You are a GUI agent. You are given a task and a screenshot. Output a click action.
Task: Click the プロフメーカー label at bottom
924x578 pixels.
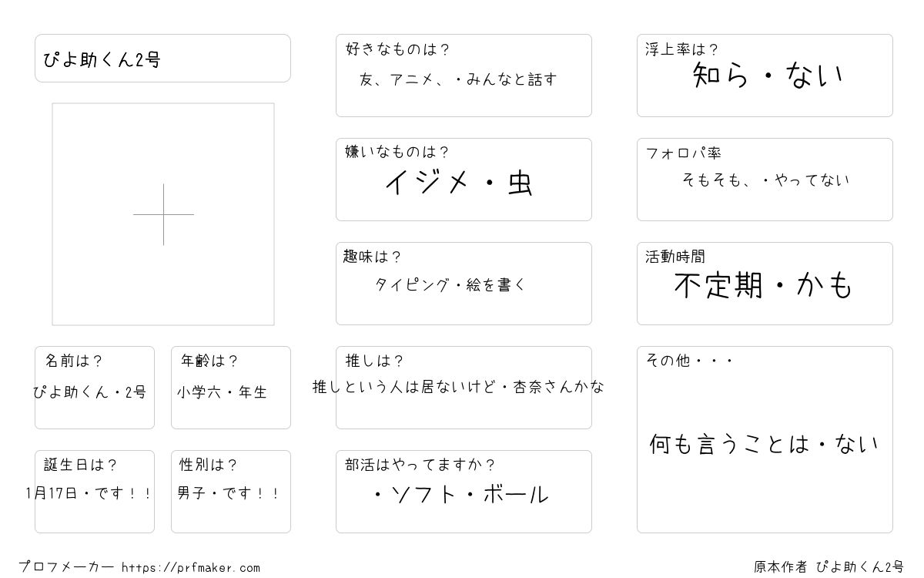[x=66, y=566]
